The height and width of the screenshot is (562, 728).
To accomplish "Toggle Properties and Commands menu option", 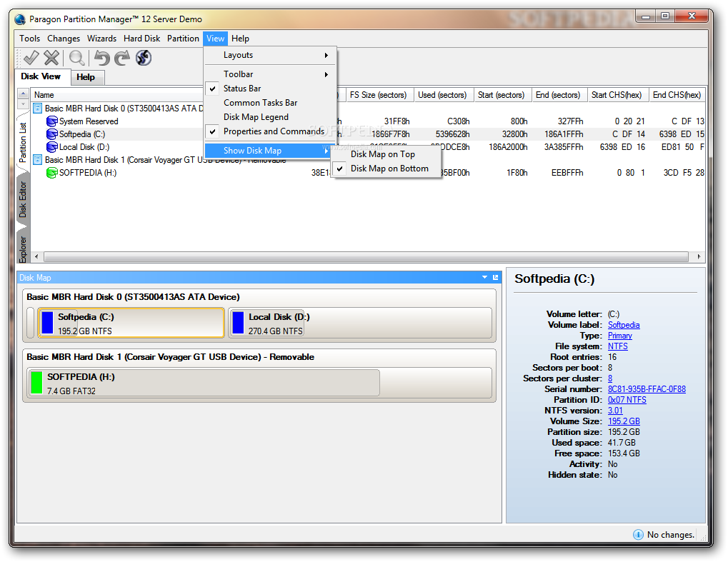I will point(270,131).
